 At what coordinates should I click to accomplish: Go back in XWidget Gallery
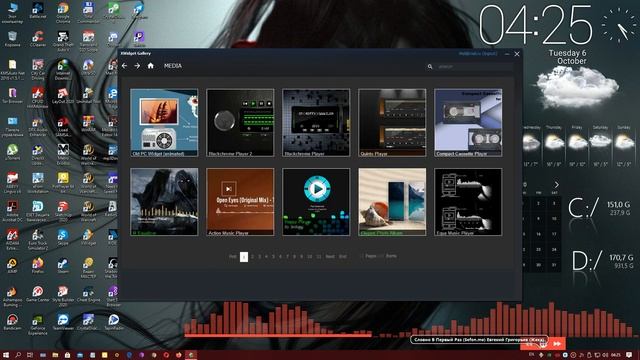[x=124, y=66]
